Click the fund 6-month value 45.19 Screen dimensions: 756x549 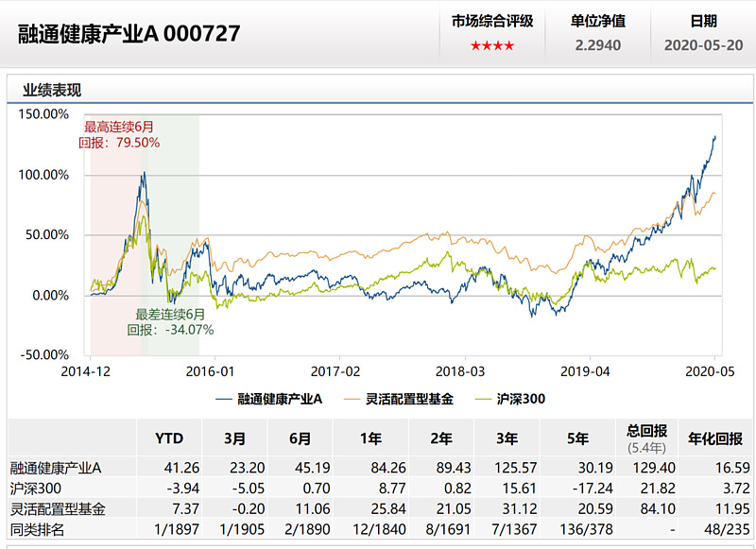point(313,468)
